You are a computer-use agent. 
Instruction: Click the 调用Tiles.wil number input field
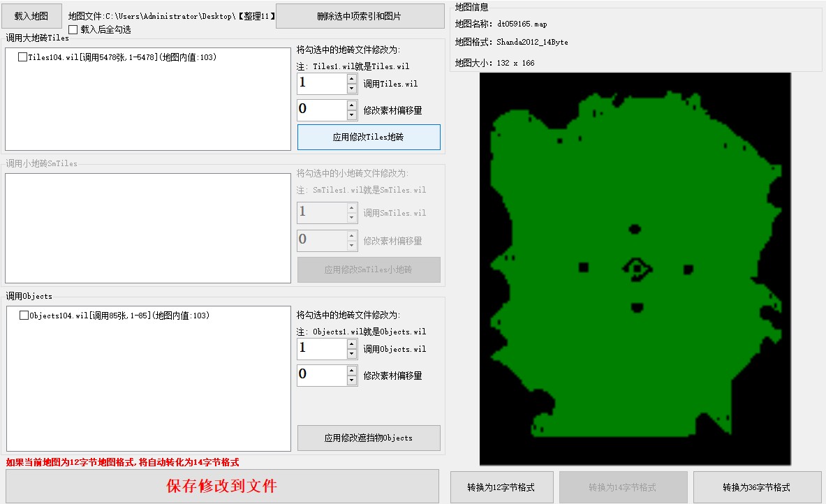tap(321, 84)
